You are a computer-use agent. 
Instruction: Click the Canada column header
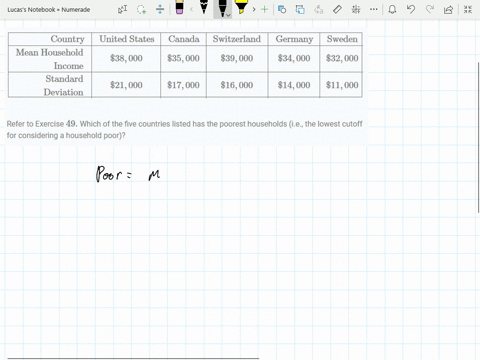tap(184, 39)
